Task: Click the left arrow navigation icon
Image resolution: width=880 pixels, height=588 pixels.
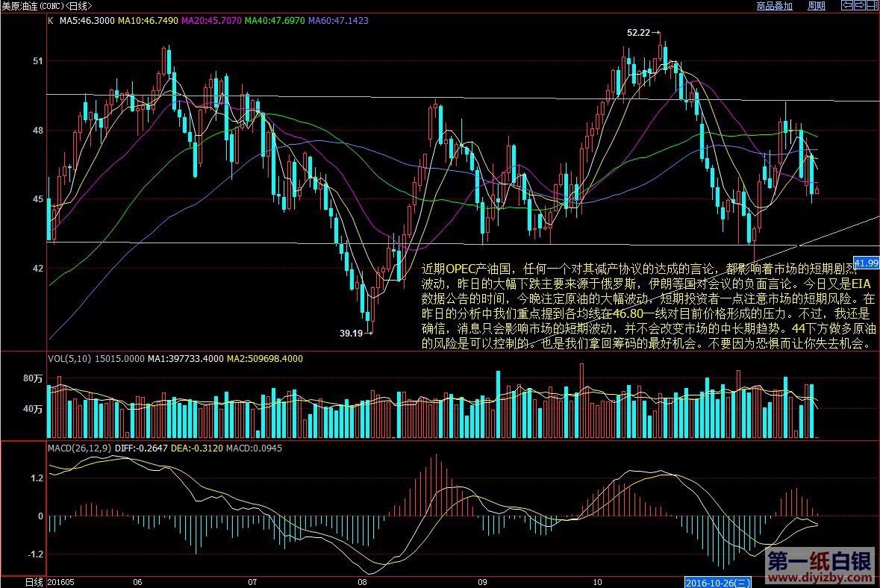Action: (x=846, y=6)
